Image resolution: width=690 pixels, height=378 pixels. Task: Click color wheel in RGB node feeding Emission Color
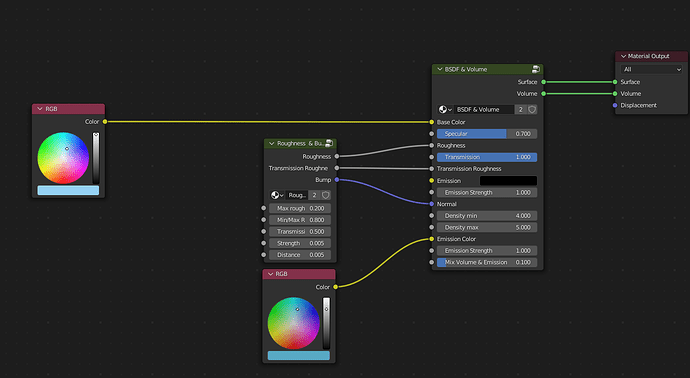coord(294,323)
